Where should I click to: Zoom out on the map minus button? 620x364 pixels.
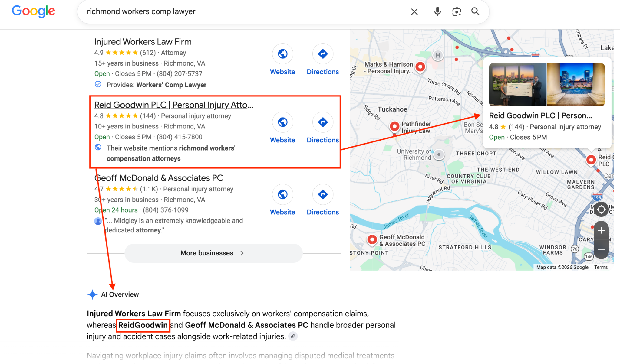(601, 250)
